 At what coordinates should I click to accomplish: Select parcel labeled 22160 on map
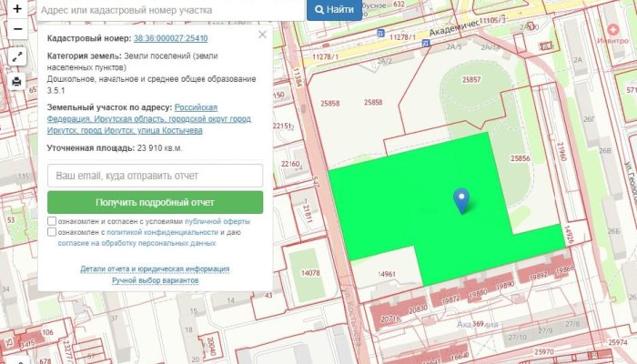click(291, 164)
